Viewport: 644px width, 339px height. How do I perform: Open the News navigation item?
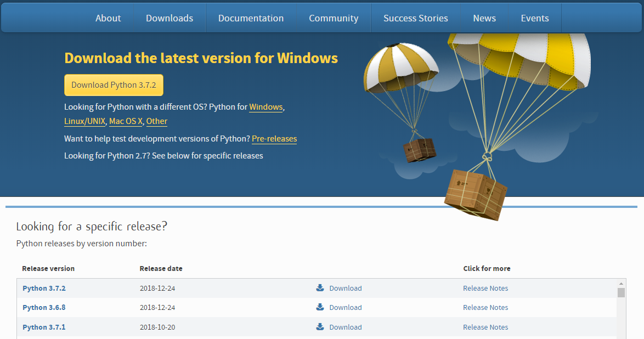tap(484, 18)
